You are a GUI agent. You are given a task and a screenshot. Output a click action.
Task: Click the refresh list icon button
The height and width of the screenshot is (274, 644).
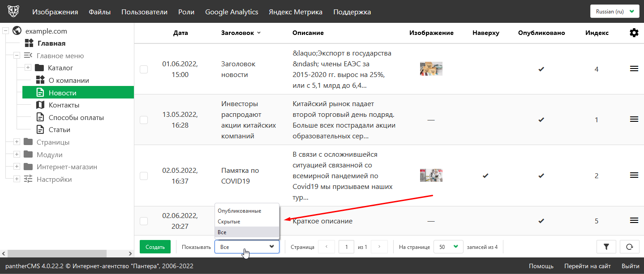(629, 247)
